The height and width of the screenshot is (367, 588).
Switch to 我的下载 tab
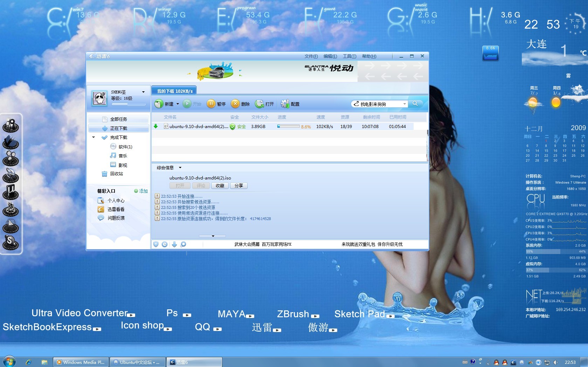[x=174, y=91]
